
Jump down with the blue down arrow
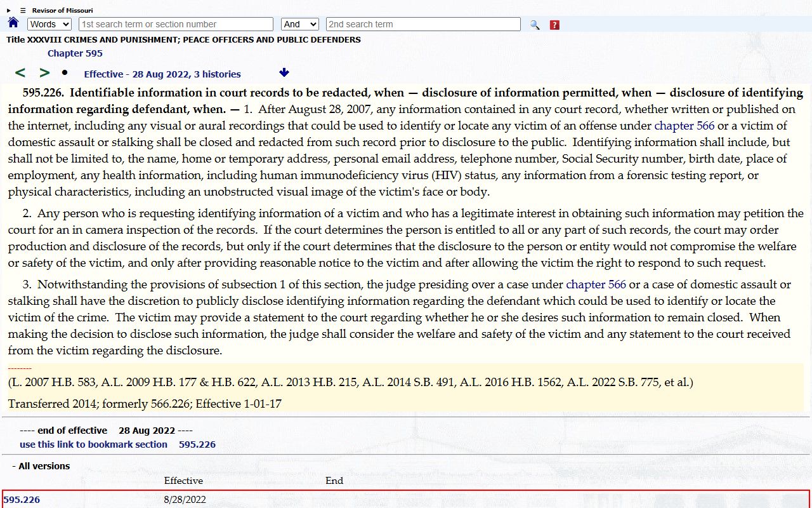[x=284, y=73]
